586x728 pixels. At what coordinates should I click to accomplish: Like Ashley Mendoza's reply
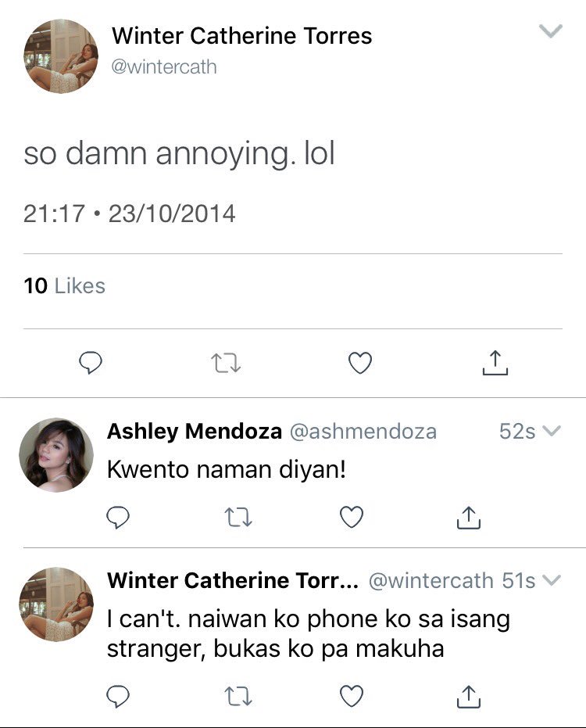pyautogui.click(x=352, y=517)
